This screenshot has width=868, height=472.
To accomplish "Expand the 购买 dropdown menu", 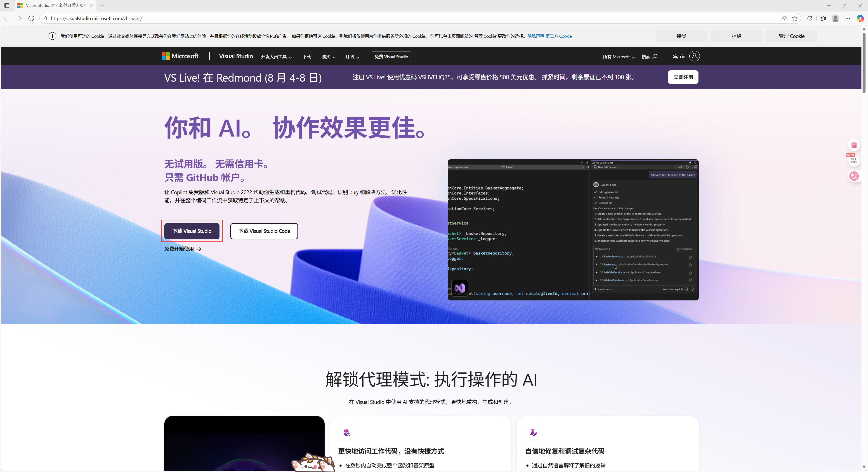I will tap(328, 57).
